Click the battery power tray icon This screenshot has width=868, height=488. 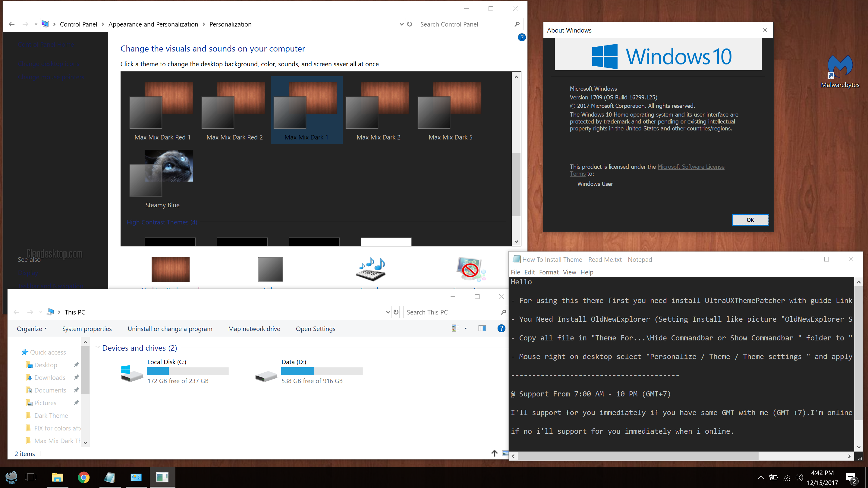tap(774, 477)
